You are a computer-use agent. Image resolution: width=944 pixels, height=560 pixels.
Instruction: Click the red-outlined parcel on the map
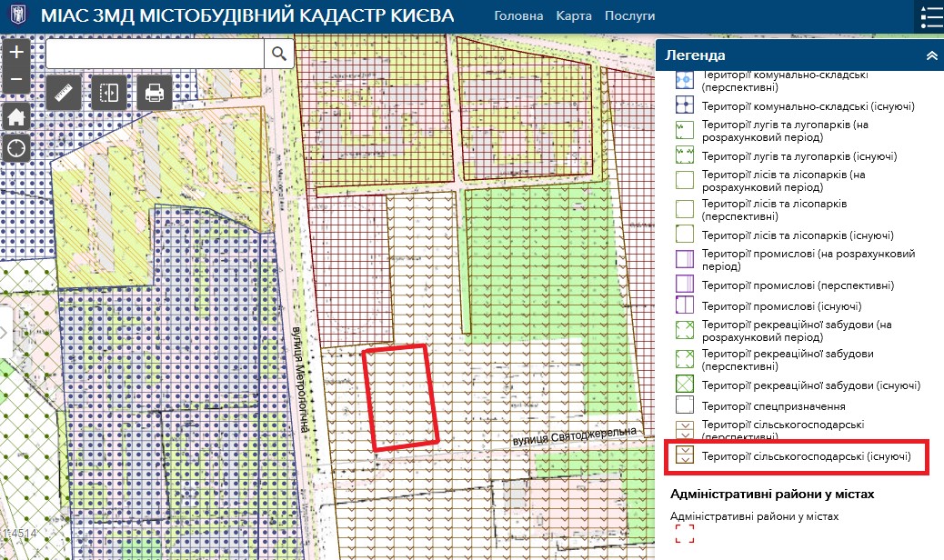tap(401, 397)
